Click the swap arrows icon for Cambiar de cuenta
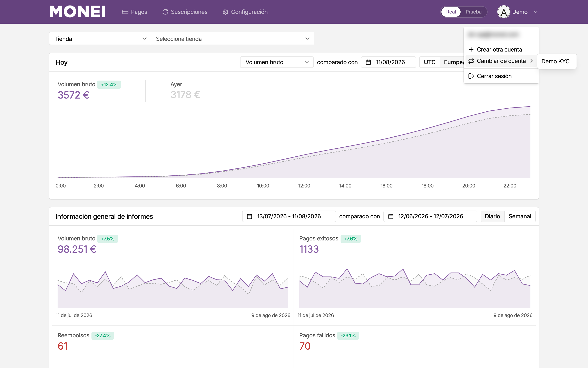Screen dimensions: 588x368 [471, 61]
